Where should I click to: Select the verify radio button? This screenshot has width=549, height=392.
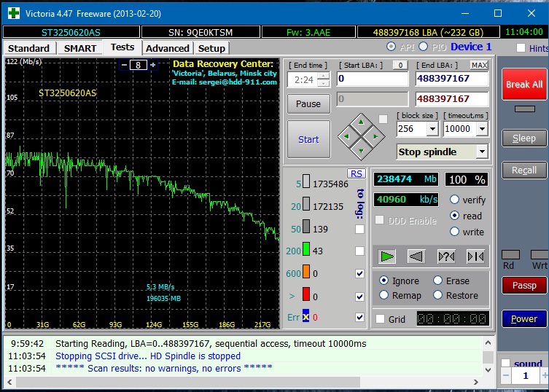pyautogui.click(x=455, y=200)
